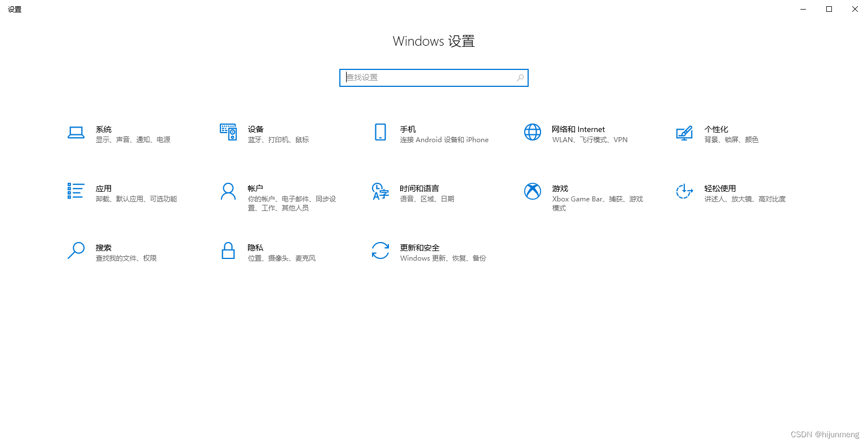Screen dimensions: 868x444
Task: Open the 搜索 magnifying glass icon
Action: pyautogui.click(x=76, y=250)
